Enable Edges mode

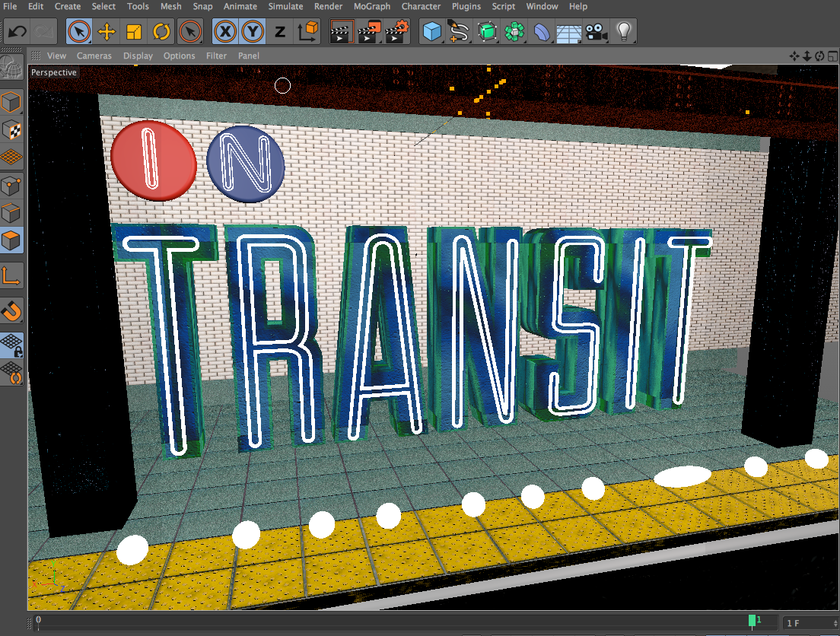[11, 213]
